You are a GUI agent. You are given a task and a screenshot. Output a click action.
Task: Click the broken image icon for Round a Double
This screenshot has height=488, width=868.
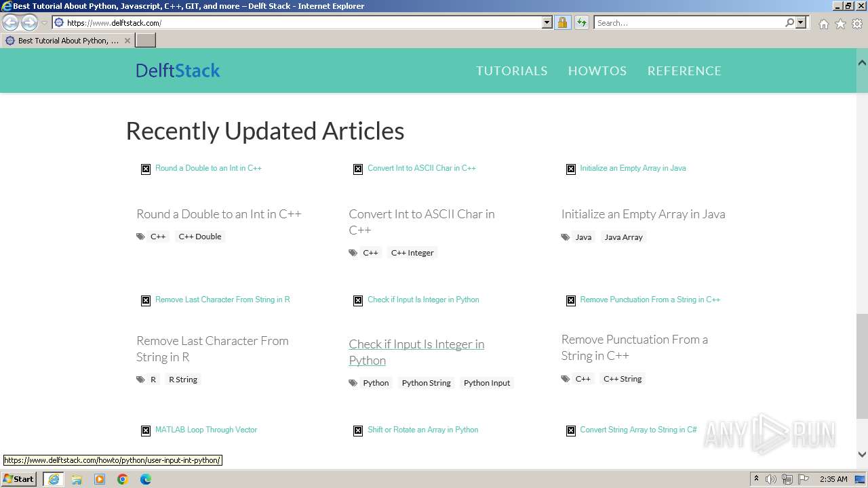[146, 169]
